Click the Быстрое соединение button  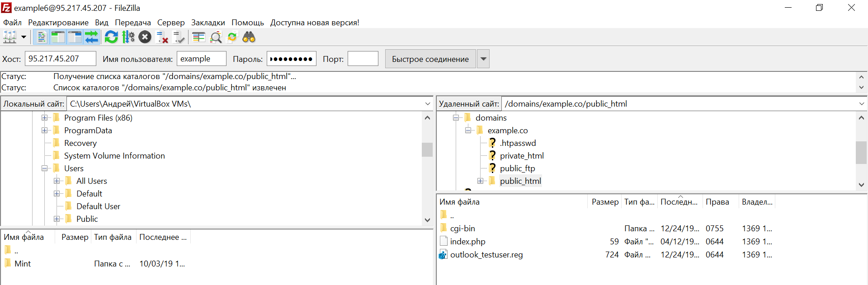click(430, 59)
